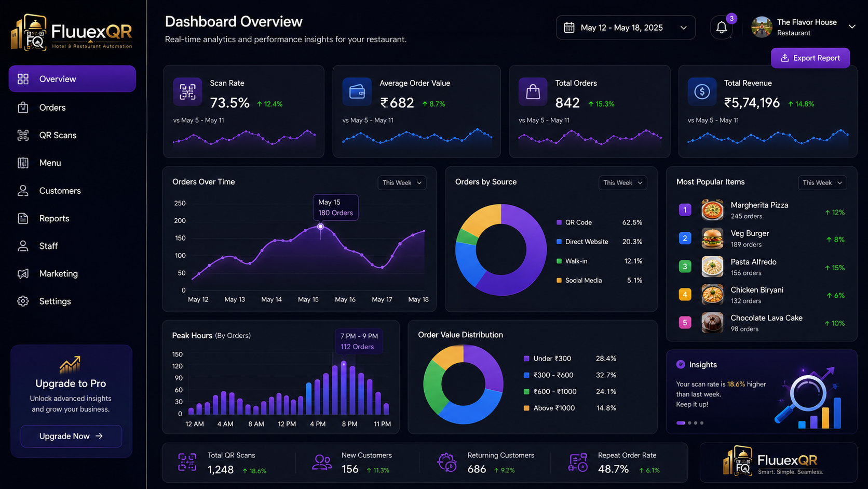Click the FluuexQR logo in sidebar
Image resolution: width=868 pixels, height=489 pixels.
tap(71, 33)
